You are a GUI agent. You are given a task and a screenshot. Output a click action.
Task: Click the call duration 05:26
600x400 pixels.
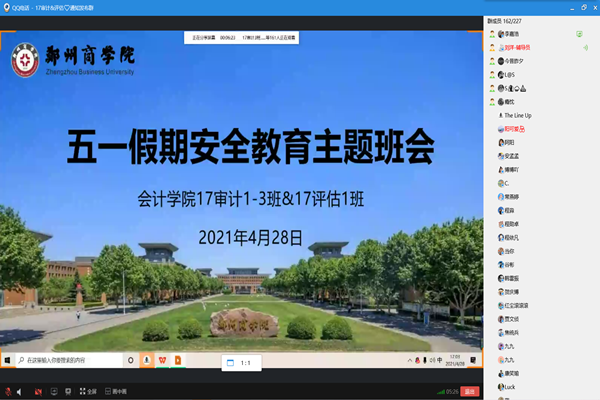[x=452, y=392]
